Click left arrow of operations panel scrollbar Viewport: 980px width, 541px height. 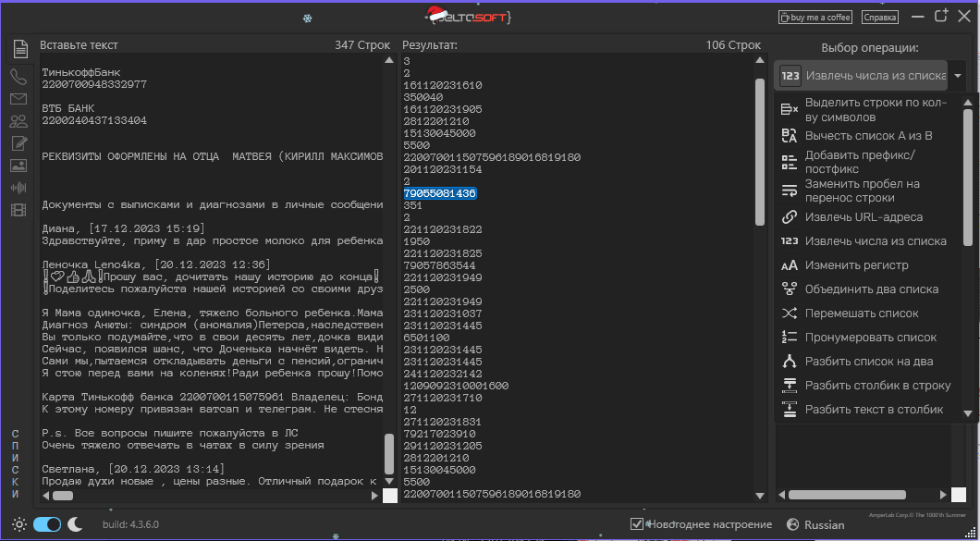click(781, 496)
